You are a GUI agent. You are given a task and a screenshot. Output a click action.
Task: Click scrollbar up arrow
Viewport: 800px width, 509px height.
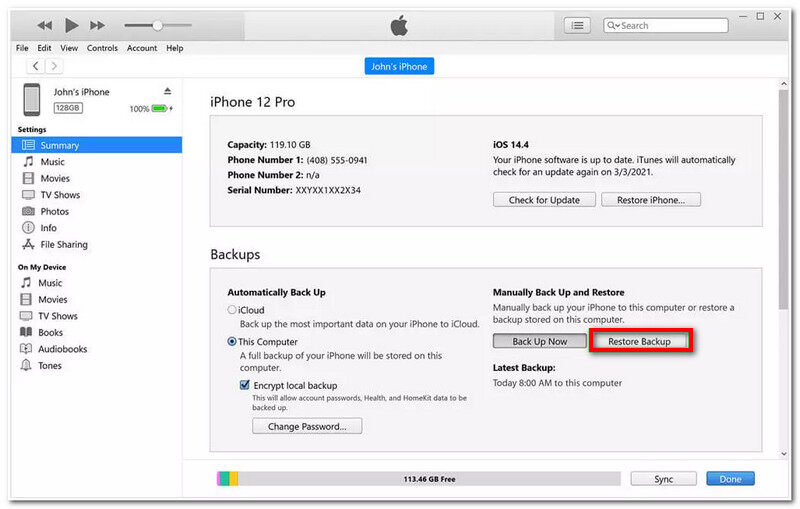pyautogui.click(x=784, y=84)
